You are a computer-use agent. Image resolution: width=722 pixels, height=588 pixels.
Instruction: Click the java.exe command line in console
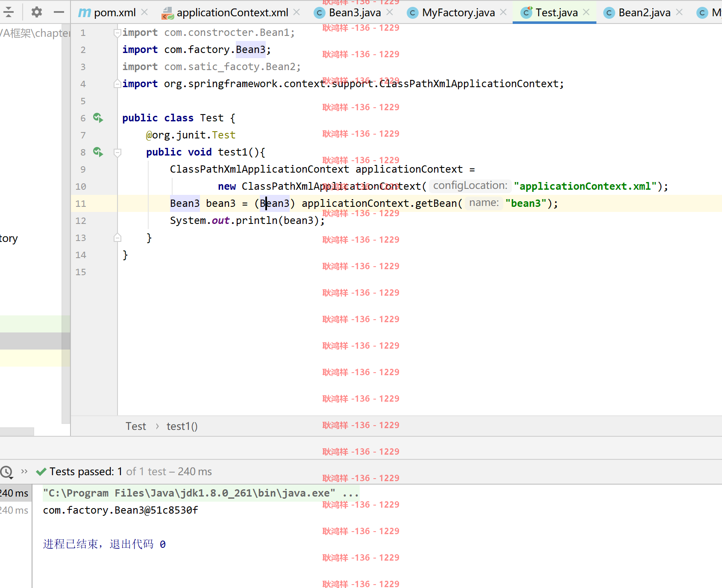tap(201, 493)
